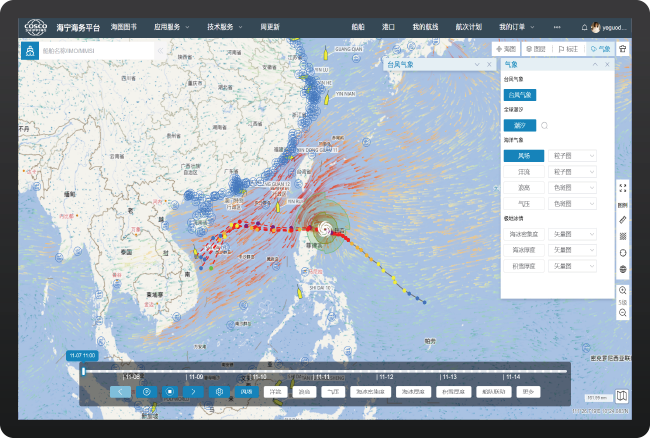Zoom out on the map
This screenshot has width=650, height=438.
623,313
